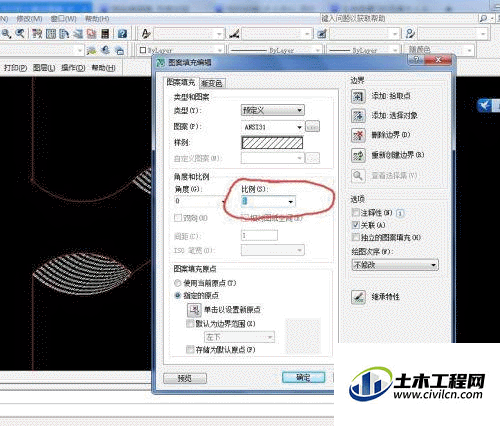Click the Table Style icon in the styles toolbar
The width and height of the screenshot is (500, 426).
322,33
